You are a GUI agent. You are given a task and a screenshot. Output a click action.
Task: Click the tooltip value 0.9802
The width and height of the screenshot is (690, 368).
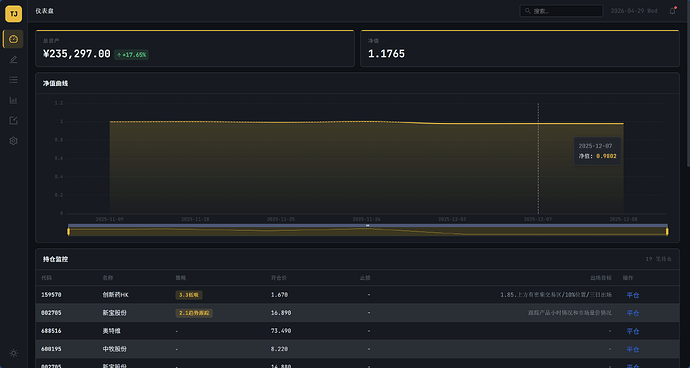pos(606,156)
